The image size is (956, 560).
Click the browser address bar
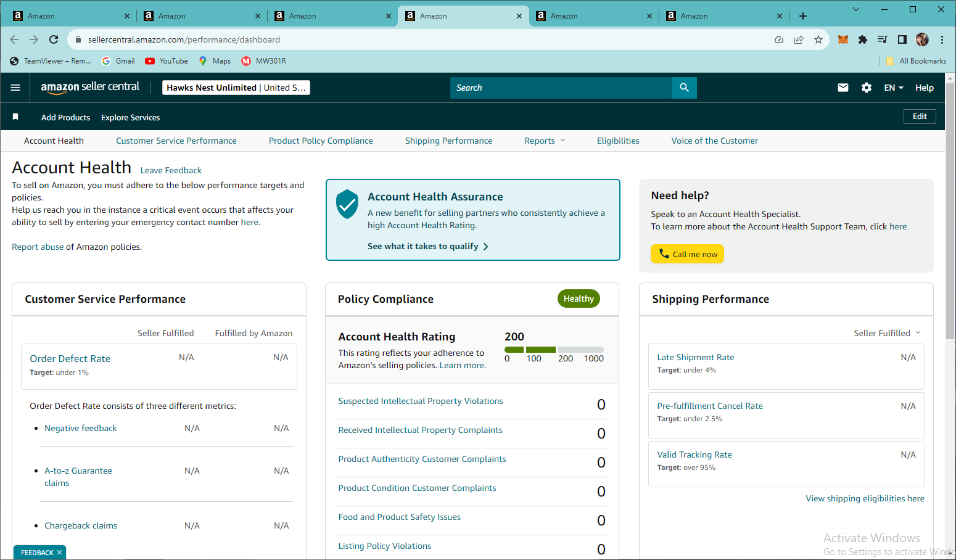(x=426, y=39)
